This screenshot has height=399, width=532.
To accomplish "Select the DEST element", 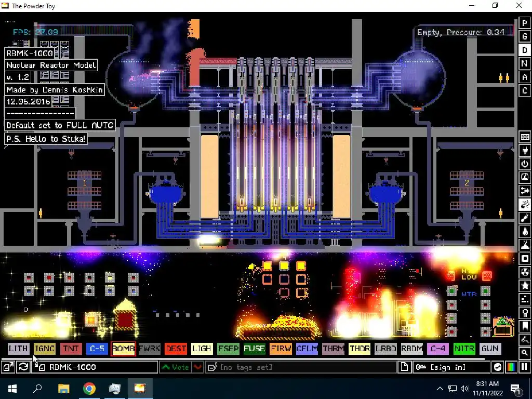I will 176,349.
